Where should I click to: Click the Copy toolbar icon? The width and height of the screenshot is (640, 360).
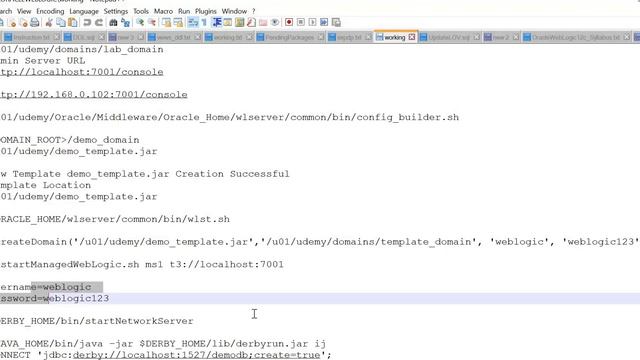tap(61, 22)
